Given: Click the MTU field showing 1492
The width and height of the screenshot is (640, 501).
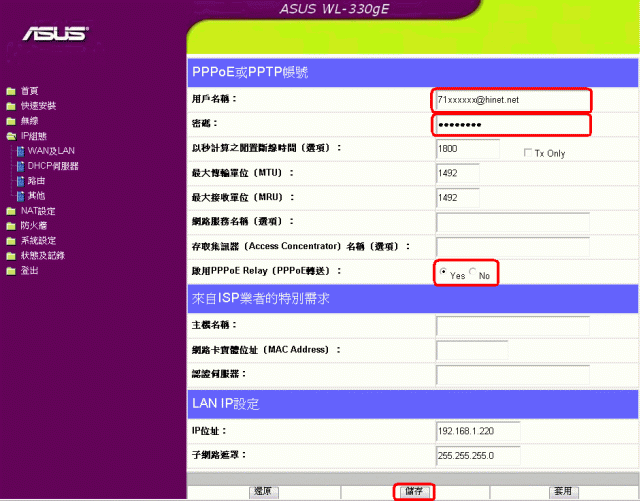Looking at the screenshot, I should coord(458,173).
